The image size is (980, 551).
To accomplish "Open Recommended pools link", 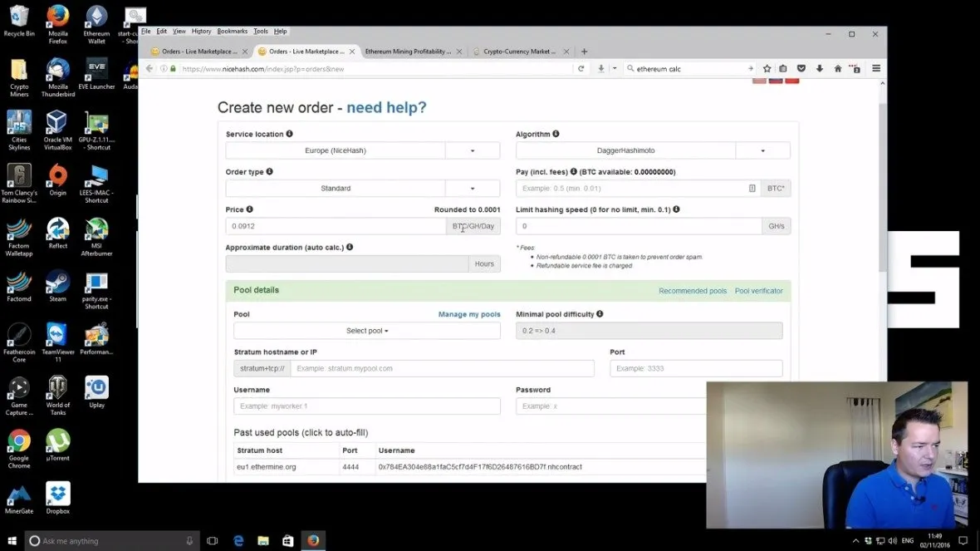I will [x=693, y=291].
